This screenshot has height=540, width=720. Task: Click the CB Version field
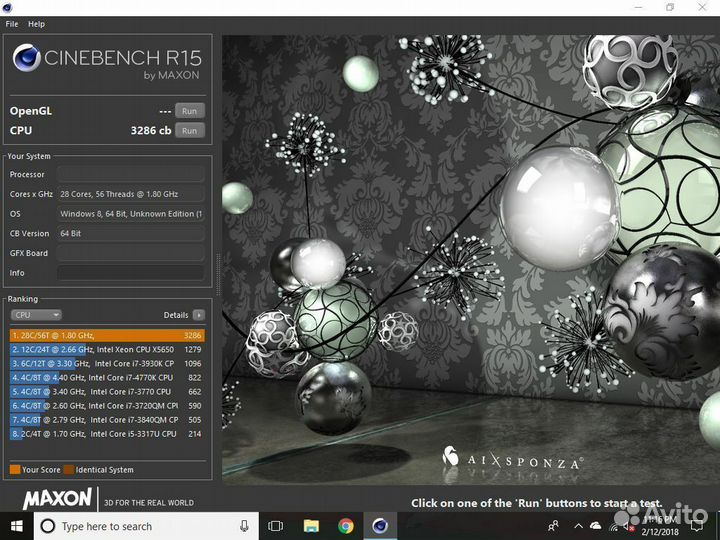(x=130, y=234)
